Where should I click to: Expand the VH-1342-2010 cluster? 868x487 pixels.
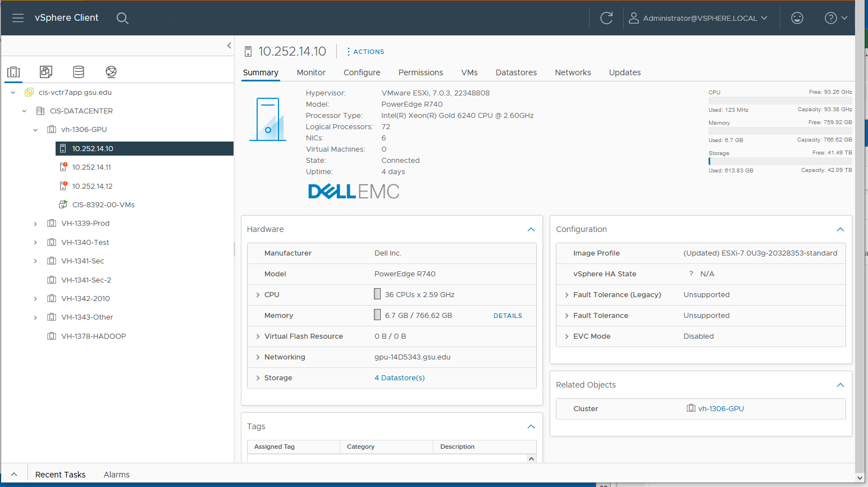coord(35,299)
